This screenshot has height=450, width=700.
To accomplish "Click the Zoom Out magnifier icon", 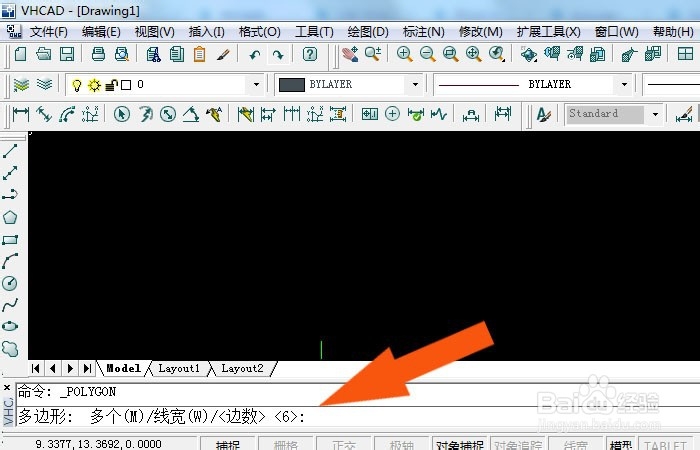I will [x=428, y=54].
